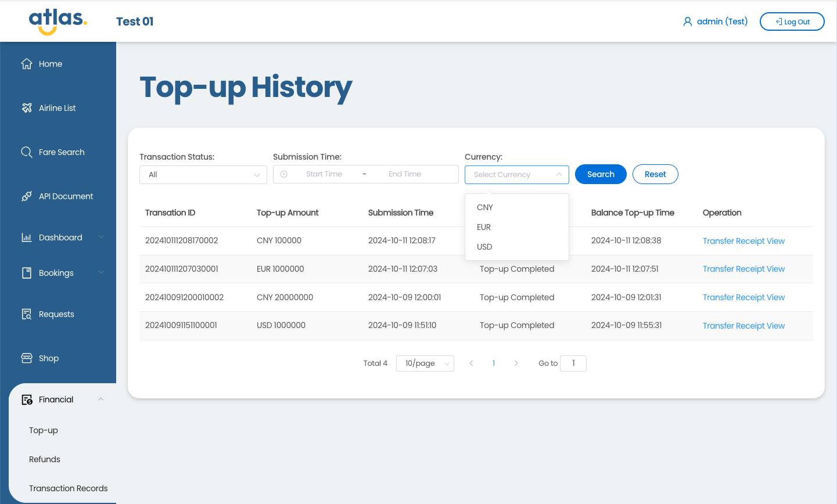Click the Home house icon in sidebar
This screenshot has height=504, width=837.
click(x=27, y=64)
